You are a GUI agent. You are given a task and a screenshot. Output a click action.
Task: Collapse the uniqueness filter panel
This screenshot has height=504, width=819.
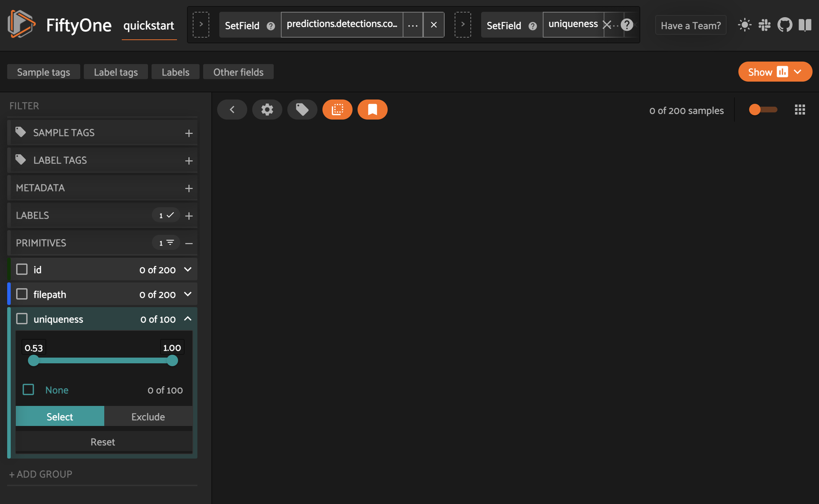pyautogui.click(x=187, y=319)
